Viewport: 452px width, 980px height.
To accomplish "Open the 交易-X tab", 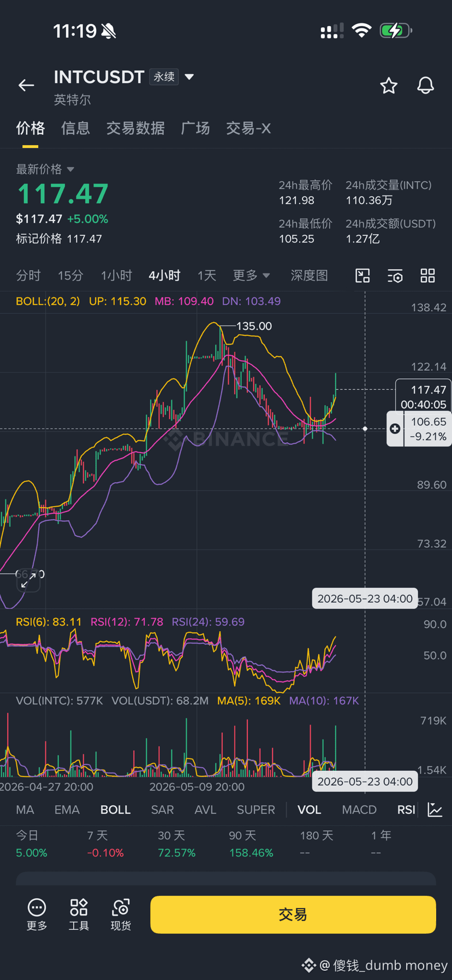I will point(248,128).
